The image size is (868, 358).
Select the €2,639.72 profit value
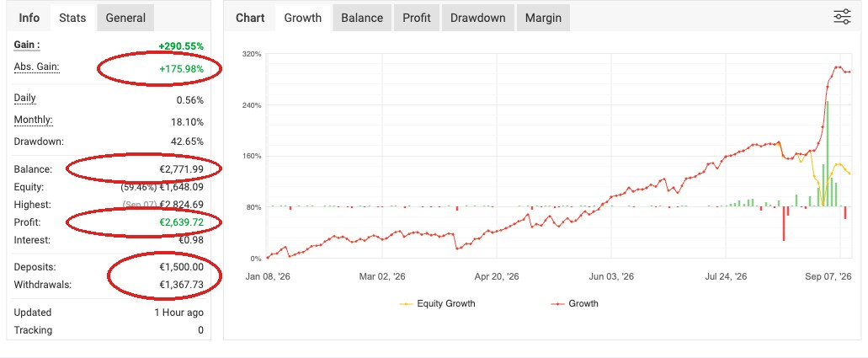click(x=181, y=222)
